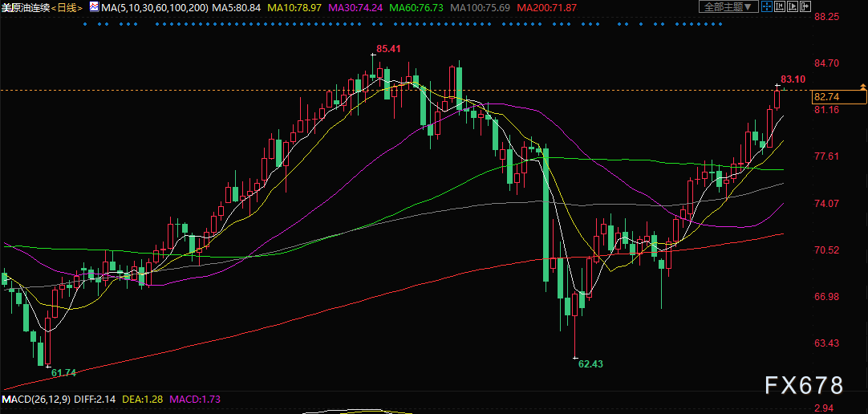Select the MA60:76.73 indicator value
The image size is (868, 414).
click(x=416, y=8)
